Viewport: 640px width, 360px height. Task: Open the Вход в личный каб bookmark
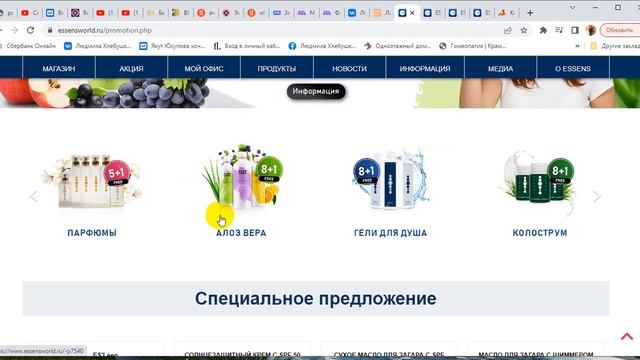[247, 46]
